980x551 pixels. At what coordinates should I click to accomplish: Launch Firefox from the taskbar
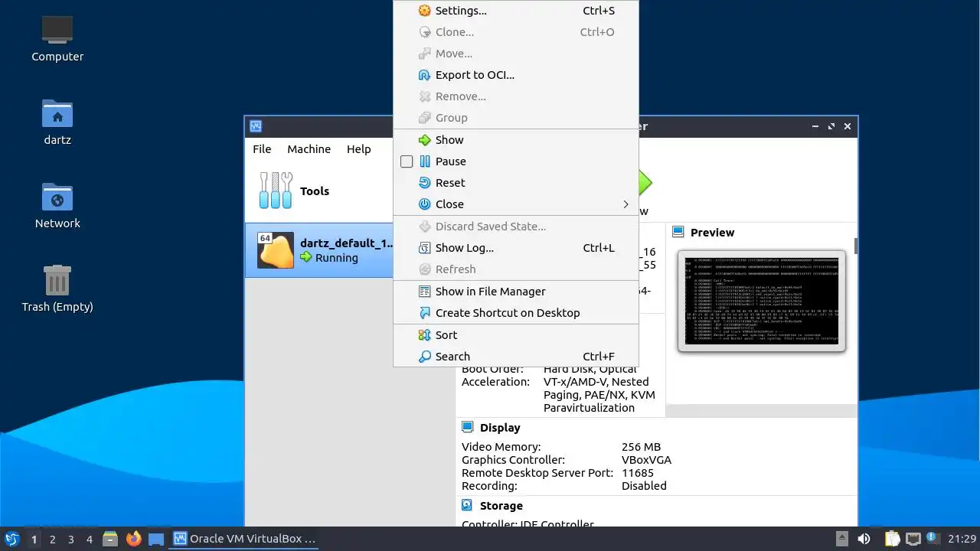(134, 539)
